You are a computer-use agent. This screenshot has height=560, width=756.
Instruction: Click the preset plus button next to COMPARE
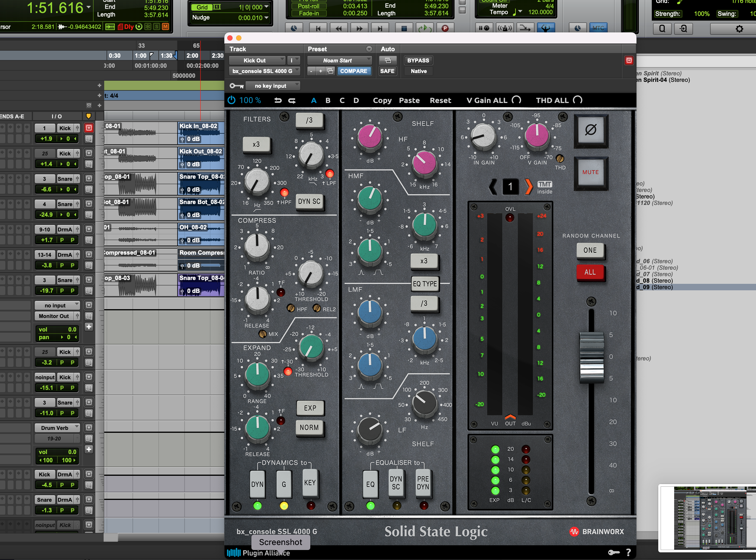pyautogui.click(x=320, y=71)
